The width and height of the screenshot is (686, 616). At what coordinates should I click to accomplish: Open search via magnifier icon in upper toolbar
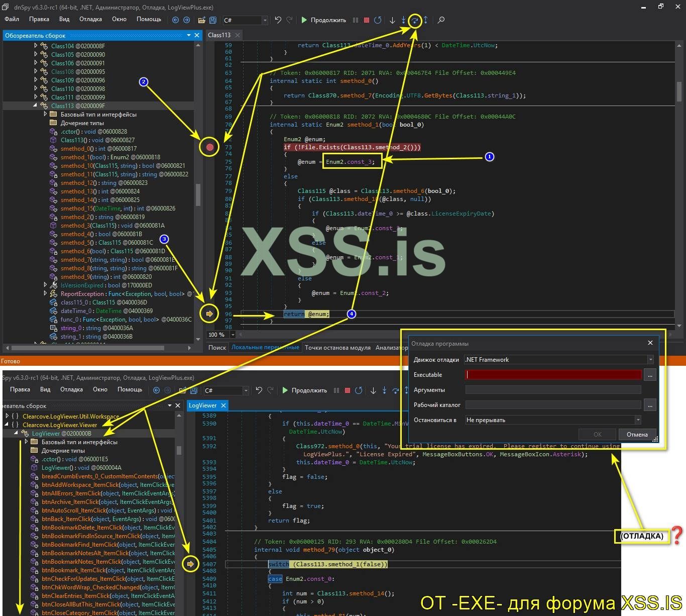pyautogui.click(x=441, y=20)
